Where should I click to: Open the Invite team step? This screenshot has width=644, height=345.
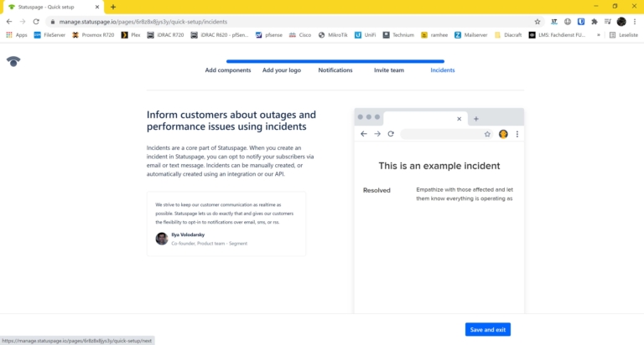click(x=389, y=70)
